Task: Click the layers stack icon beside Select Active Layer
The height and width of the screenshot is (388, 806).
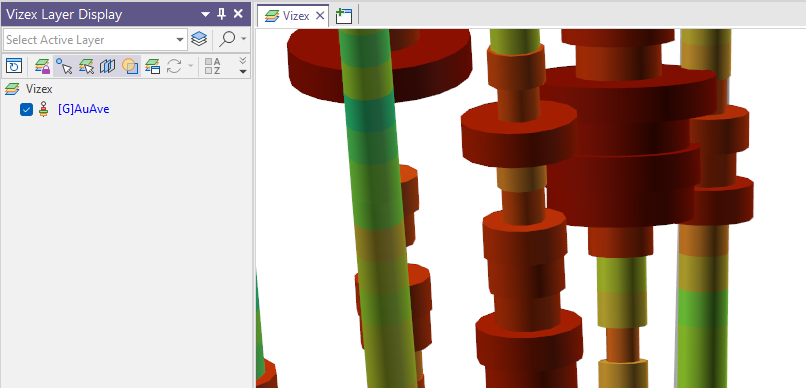Action: pos(198,40)
